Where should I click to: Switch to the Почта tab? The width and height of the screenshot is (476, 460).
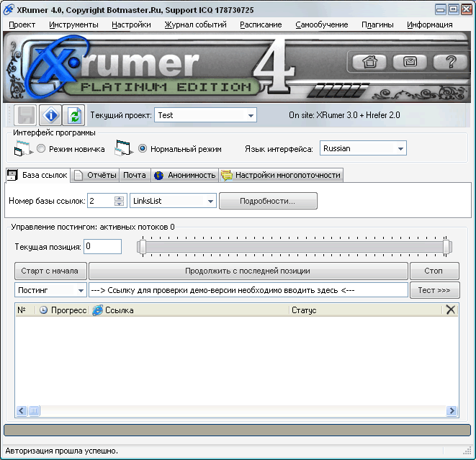[x=135, y=175]
